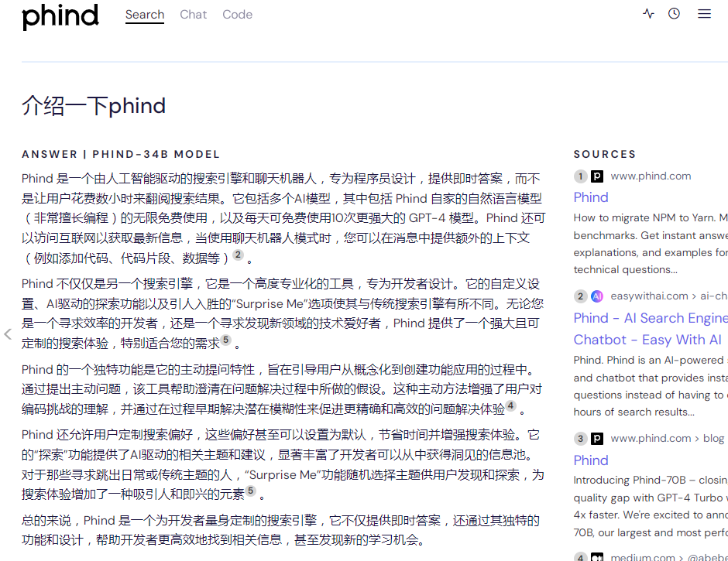Click source number badge 1

pyautogui.click(x=580, y=176)
